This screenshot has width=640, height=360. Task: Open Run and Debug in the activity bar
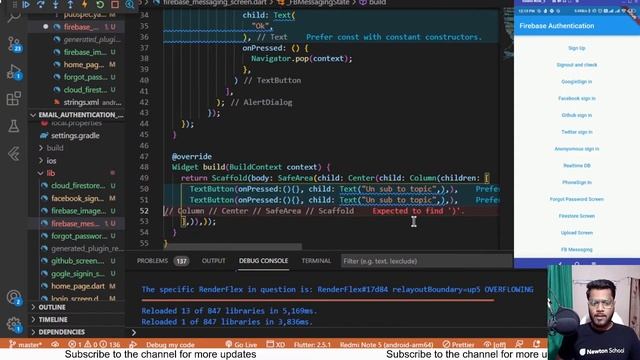[14, 71]
